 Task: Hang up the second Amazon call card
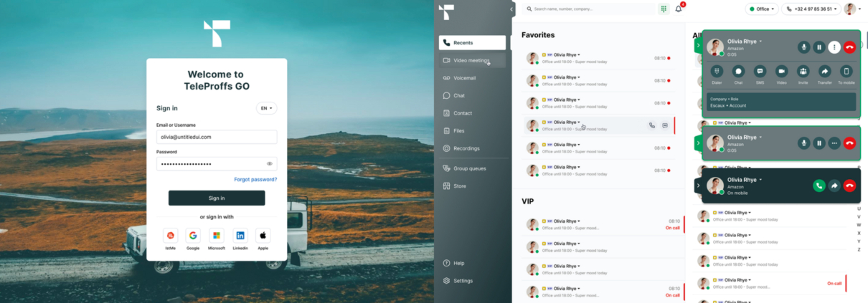click(849, 143)
